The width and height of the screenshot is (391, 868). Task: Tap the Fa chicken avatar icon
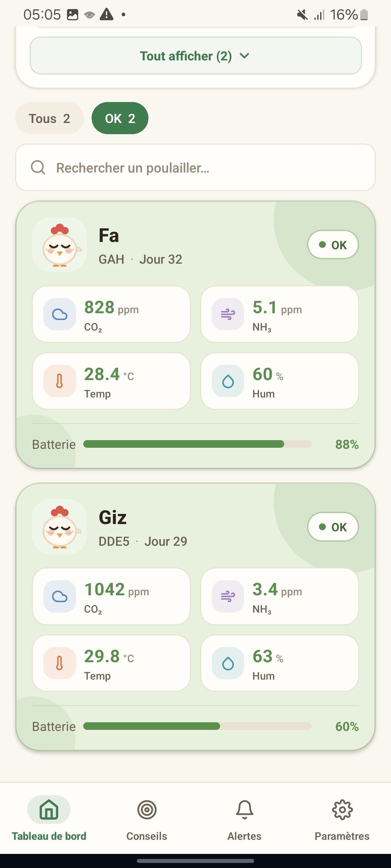click(59, 244)
